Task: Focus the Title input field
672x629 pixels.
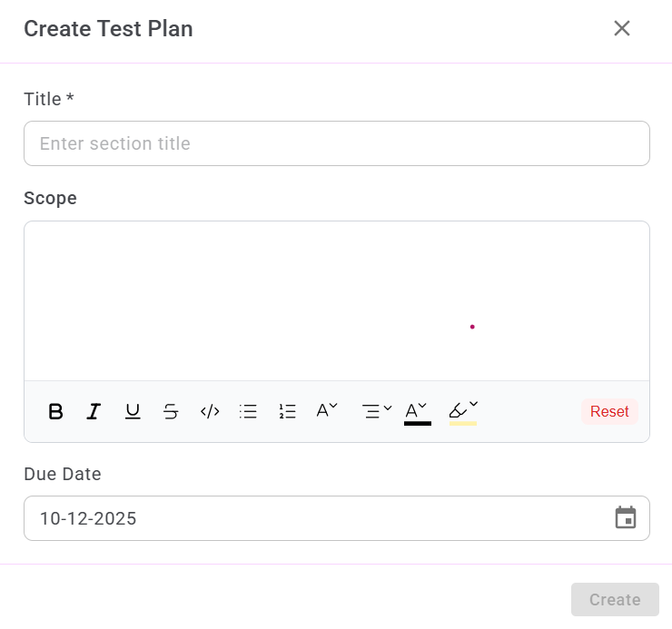Action: coord(336,143)
